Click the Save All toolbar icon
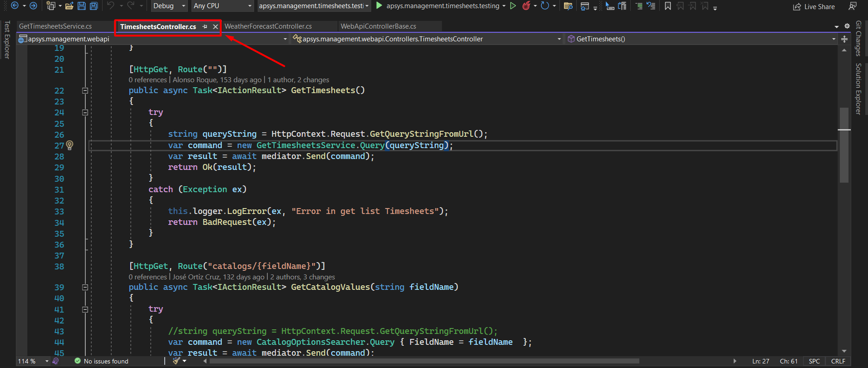 [94, 6]
